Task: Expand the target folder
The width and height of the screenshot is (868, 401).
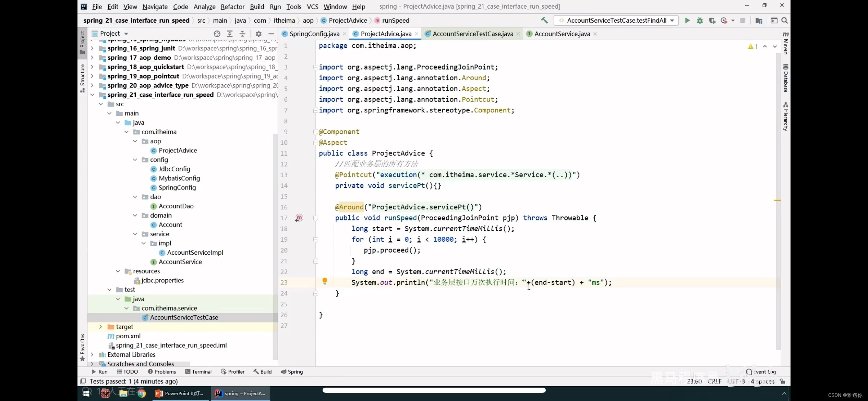Action: 100,327
